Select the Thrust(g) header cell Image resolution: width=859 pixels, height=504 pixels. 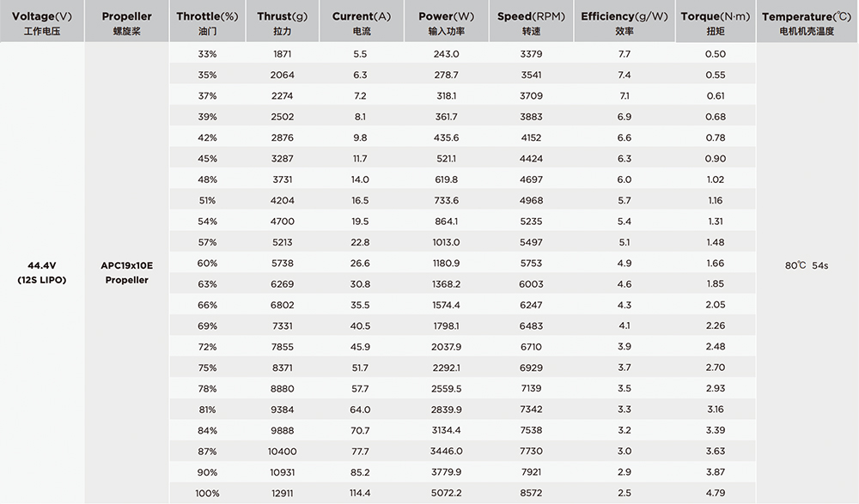(x=282, y=22)
